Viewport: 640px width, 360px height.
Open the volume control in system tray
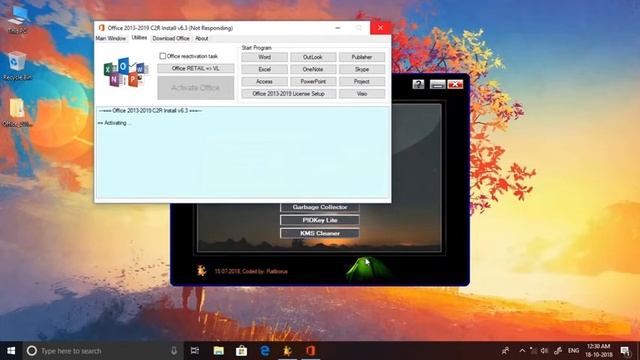point(544,351)
